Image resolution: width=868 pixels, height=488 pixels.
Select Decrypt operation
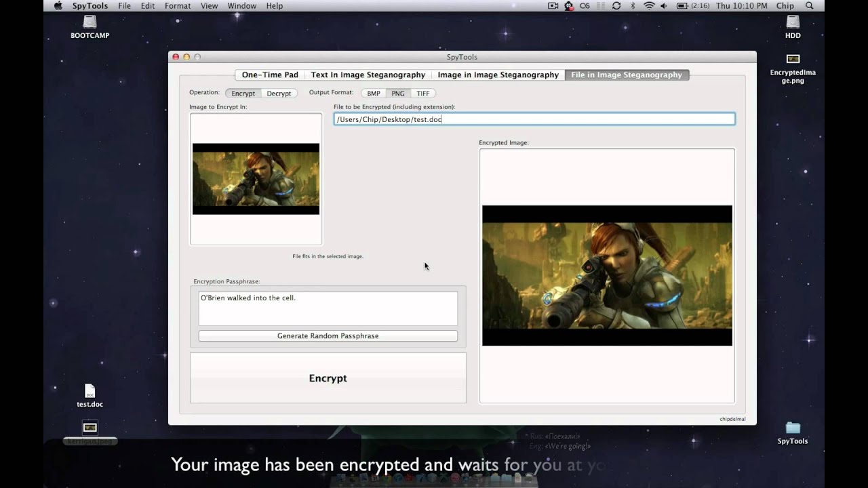pyautogui.click(x=279, y=94)
